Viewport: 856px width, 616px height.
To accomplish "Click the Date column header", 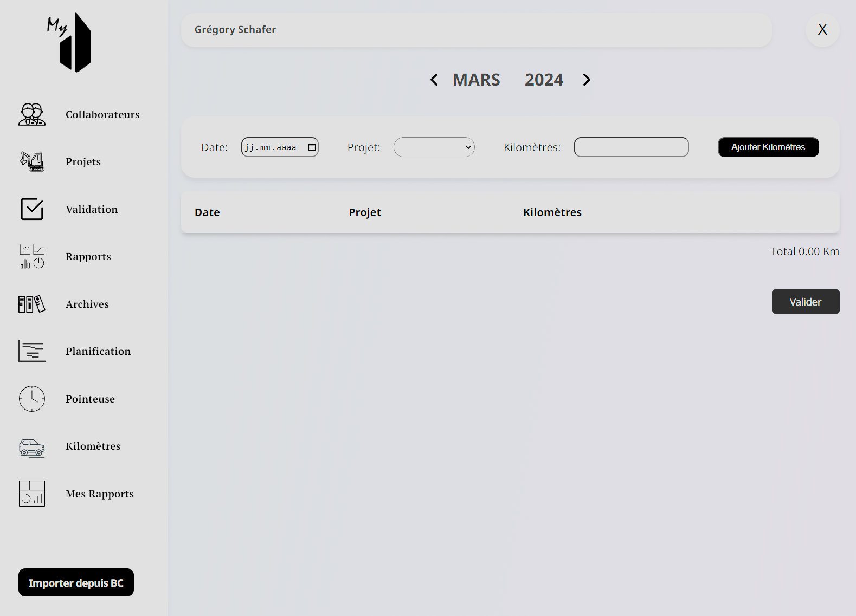I will click(207, 212).
